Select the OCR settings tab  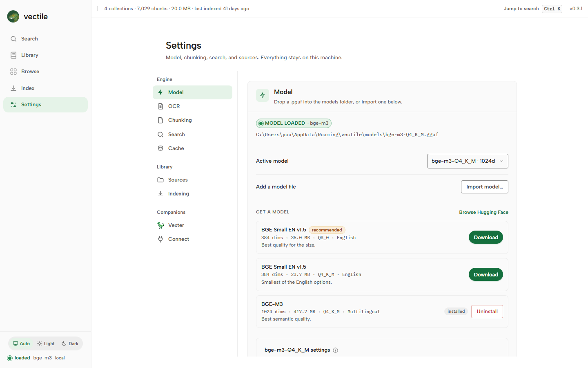coord(192,106)
